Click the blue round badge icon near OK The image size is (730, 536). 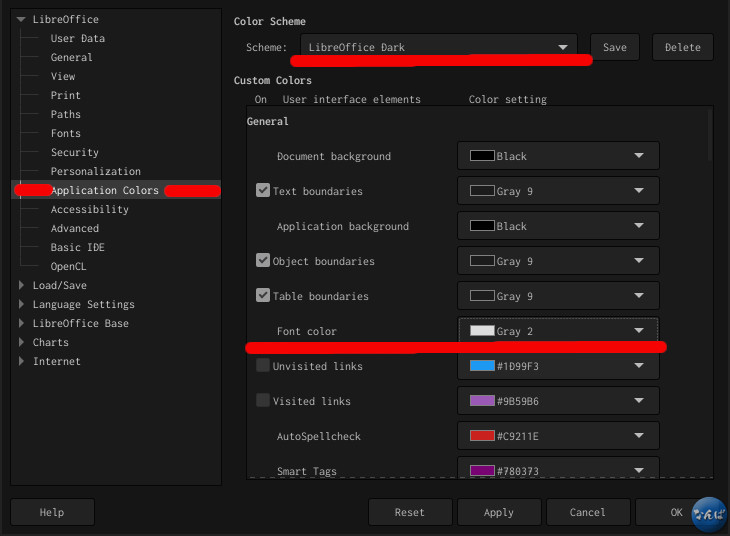[x=709, y=514]
